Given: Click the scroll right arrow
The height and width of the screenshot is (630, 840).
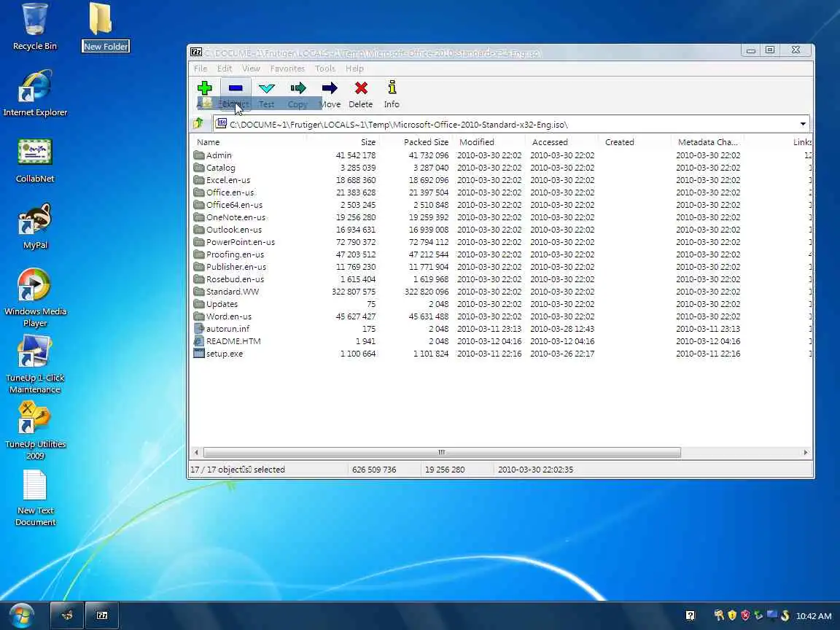Looking at the screenshot, I should (805, 452).
